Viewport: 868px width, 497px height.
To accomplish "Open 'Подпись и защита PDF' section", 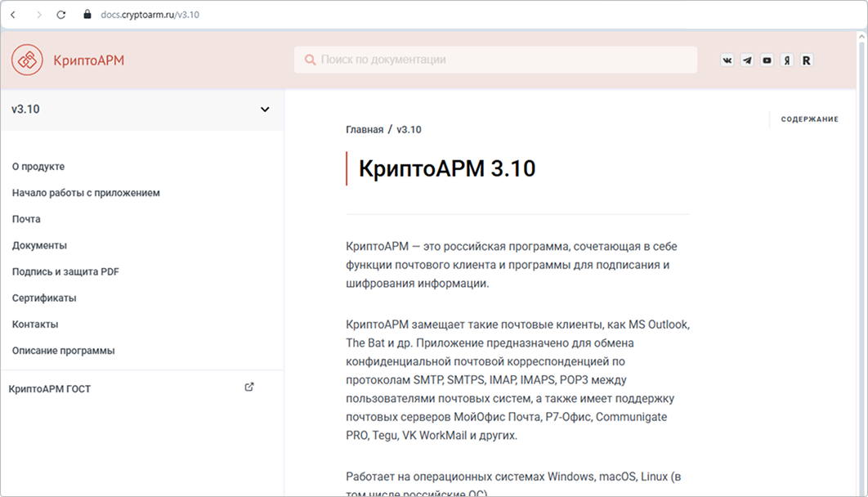I will tap(65, 271).
